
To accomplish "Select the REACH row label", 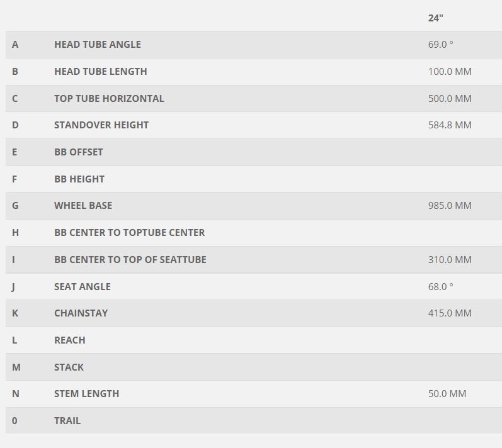I will click(70, 340).
